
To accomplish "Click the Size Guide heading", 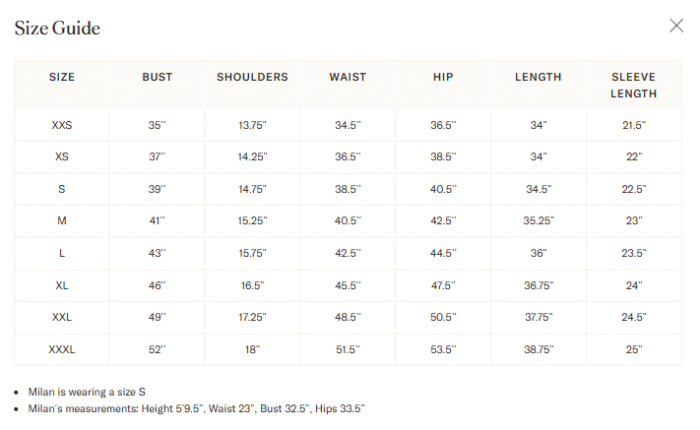I will click(x=57, y=28).
